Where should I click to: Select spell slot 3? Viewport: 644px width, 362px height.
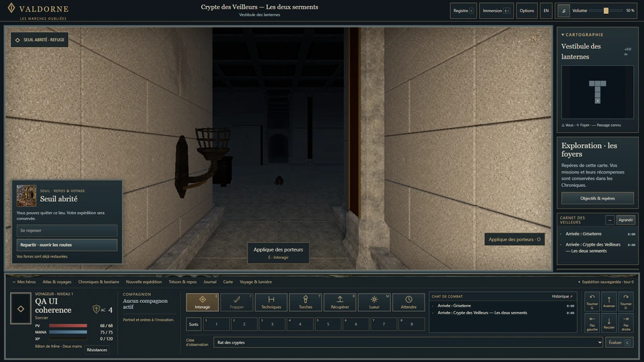tap(272, 324)
